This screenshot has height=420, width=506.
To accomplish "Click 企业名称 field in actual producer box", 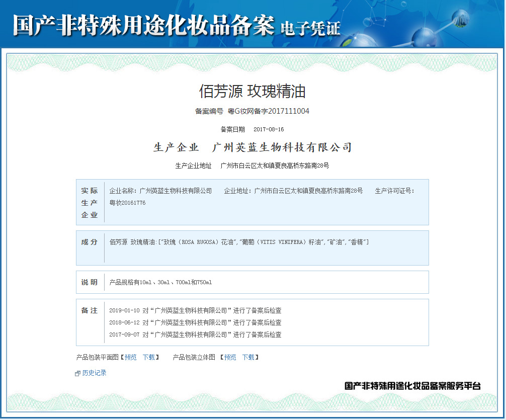I will pyautogui.click(x=161, y=191).
